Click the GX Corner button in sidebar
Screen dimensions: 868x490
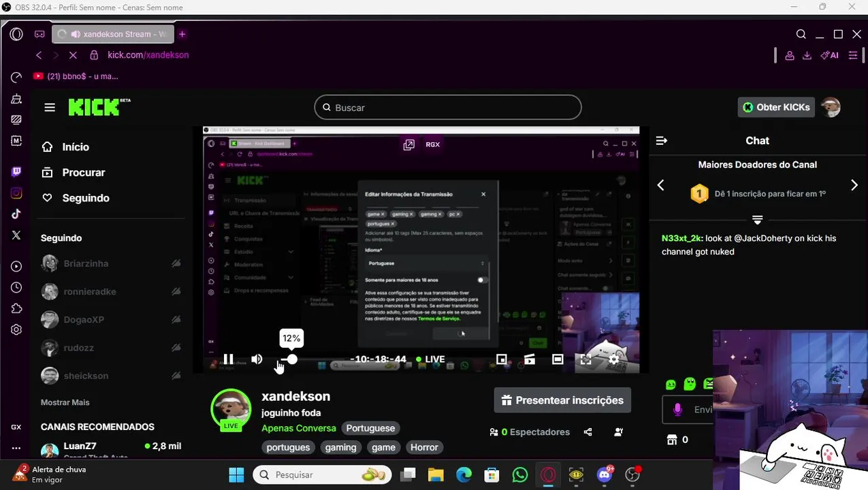point(16,427)
